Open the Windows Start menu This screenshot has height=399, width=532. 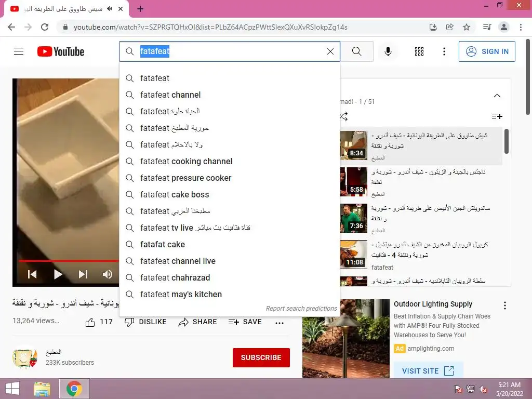pos(12,389)
